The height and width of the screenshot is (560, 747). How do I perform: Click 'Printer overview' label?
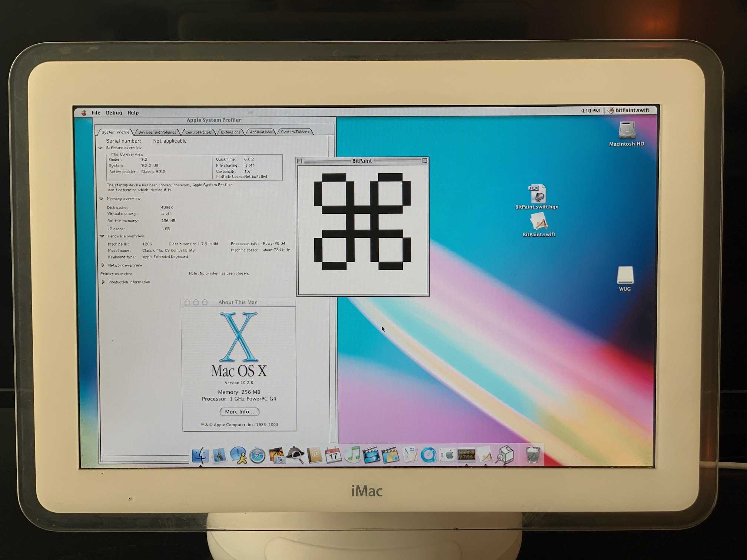coord(116,274)
